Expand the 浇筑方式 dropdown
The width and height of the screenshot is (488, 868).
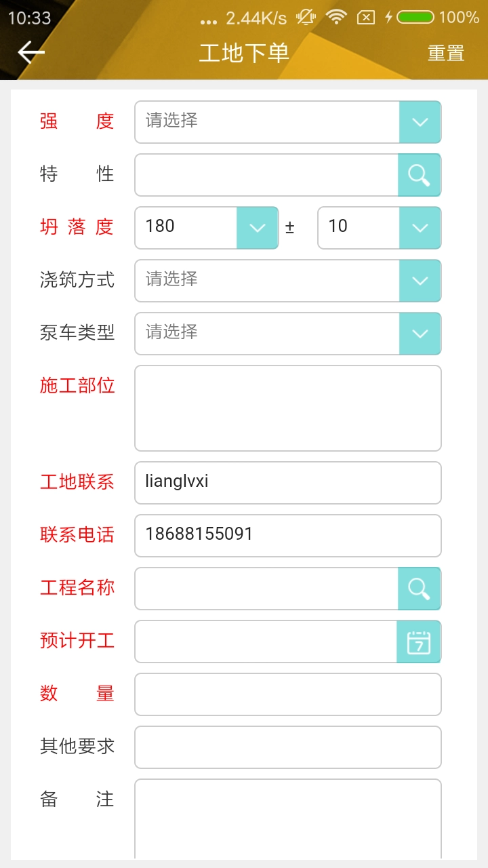click(420, 281)
